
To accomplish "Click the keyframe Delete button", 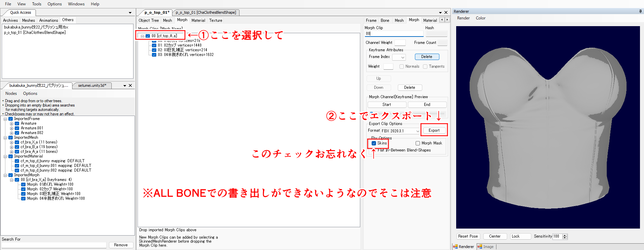I will [427, 57].
